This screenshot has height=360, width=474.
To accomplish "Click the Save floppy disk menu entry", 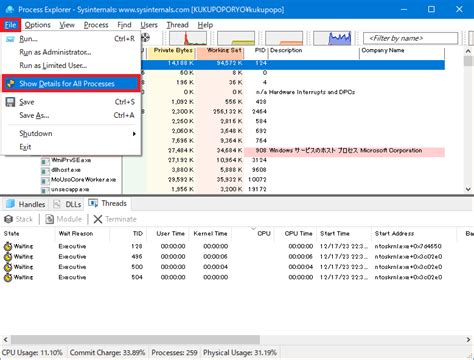I will click(71, 102).
